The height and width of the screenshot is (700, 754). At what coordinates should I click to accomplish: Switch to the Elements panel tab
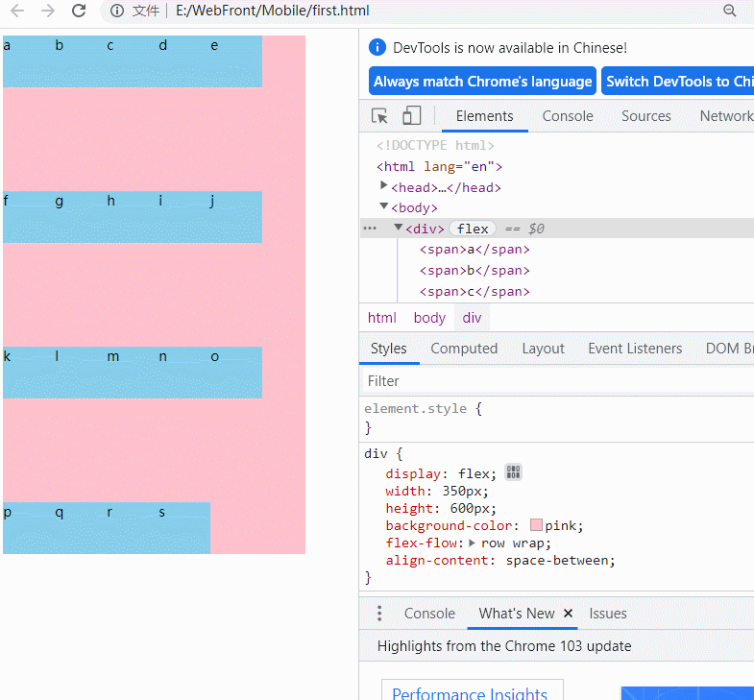pyautogui.click(x=485, y=116)
